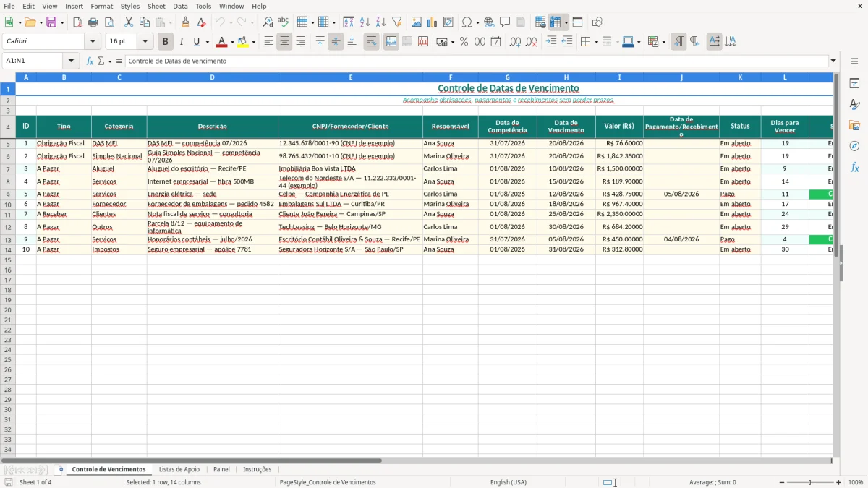Image resolution: width=868 pixels, height=488 pixels.
Task: Define the print area
Action: [540, 22]
